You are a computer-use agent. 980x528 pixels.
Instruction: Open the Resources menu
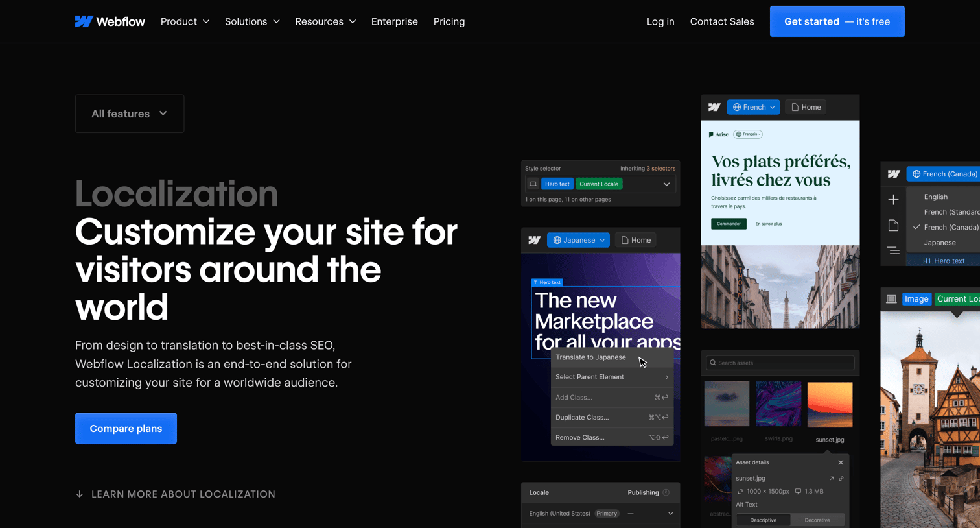(325, 21)
